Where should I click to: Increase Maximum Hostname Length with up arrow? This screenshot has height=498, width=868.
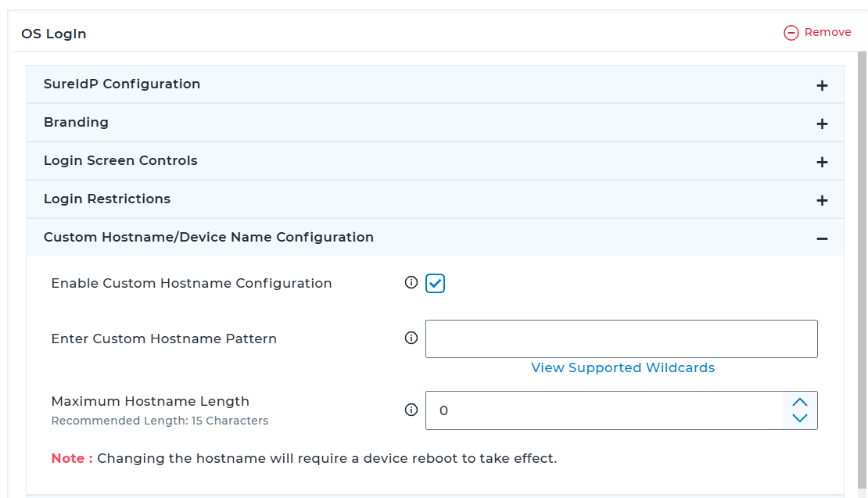[x=799, y=402]
